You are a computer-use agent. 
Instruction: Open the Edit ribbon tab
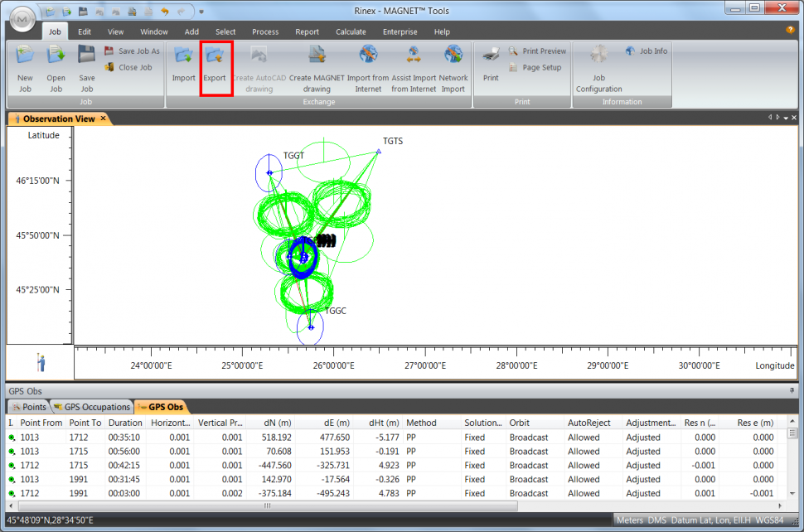(85, 31)
